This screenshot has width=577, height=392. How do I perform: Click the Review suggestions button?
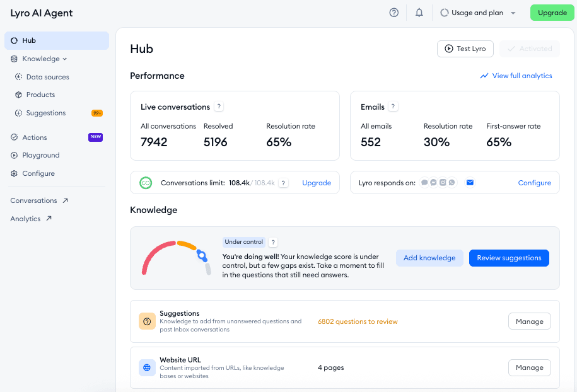point(509,258)
